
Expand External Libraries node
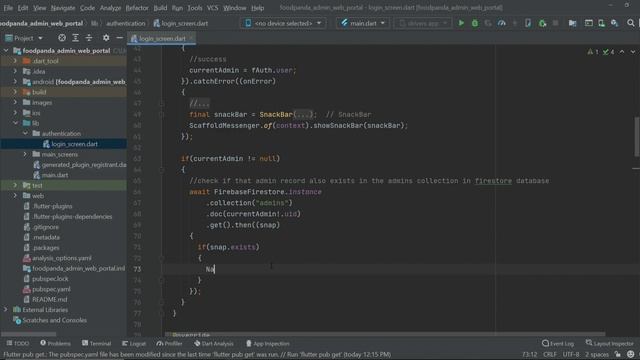pyautogui.click(x=6, y=310)
